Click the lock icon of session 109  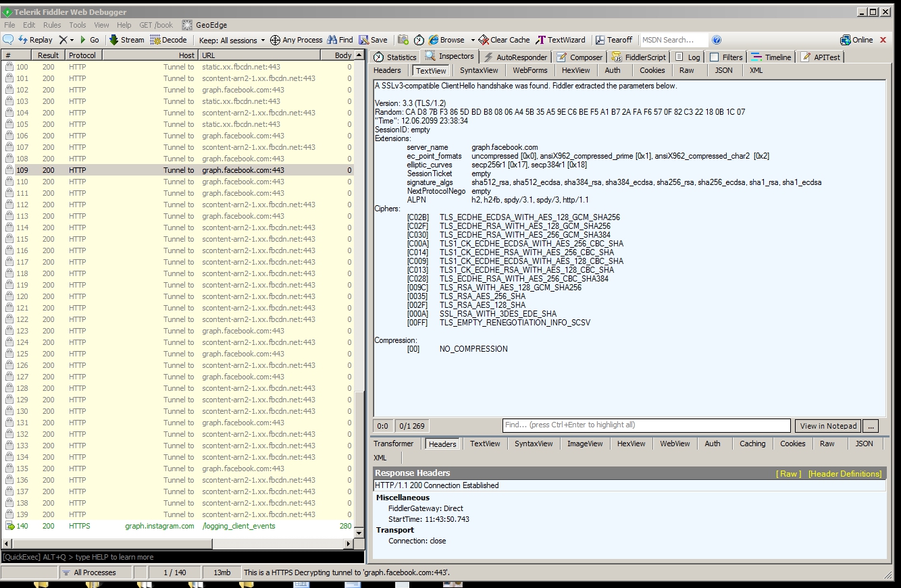click(x=9, y=170)
